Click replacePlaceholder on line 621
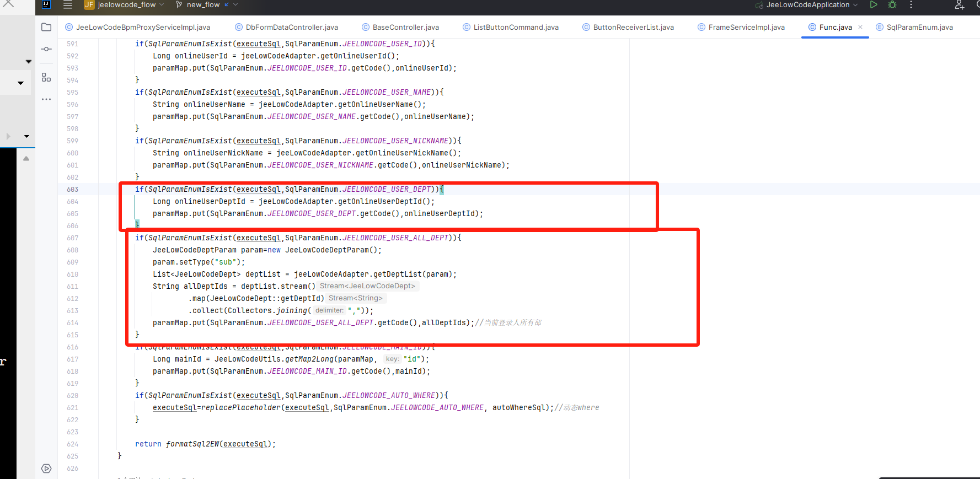The height and width of the screenshot is (479, 980). tap(241, 407)
